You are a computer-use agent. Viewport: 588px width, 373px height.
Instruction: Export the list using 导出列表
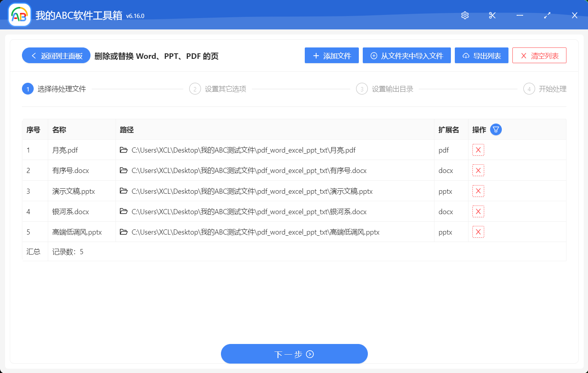pyautogui.click(x=481, y=55)
